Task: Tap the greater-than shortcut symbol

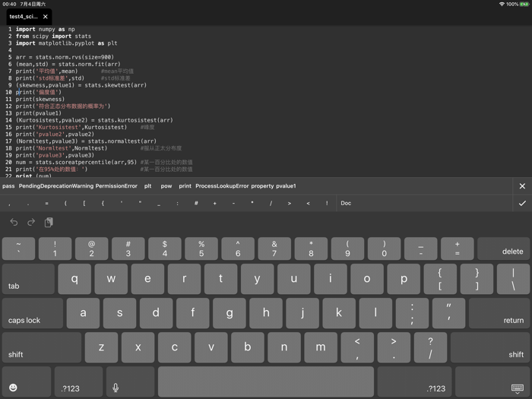Action: click(290, 203)
